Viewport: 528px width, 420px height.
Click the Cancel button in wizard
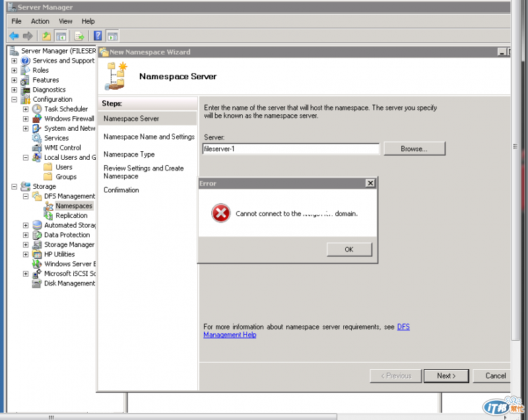pos(492,376)
